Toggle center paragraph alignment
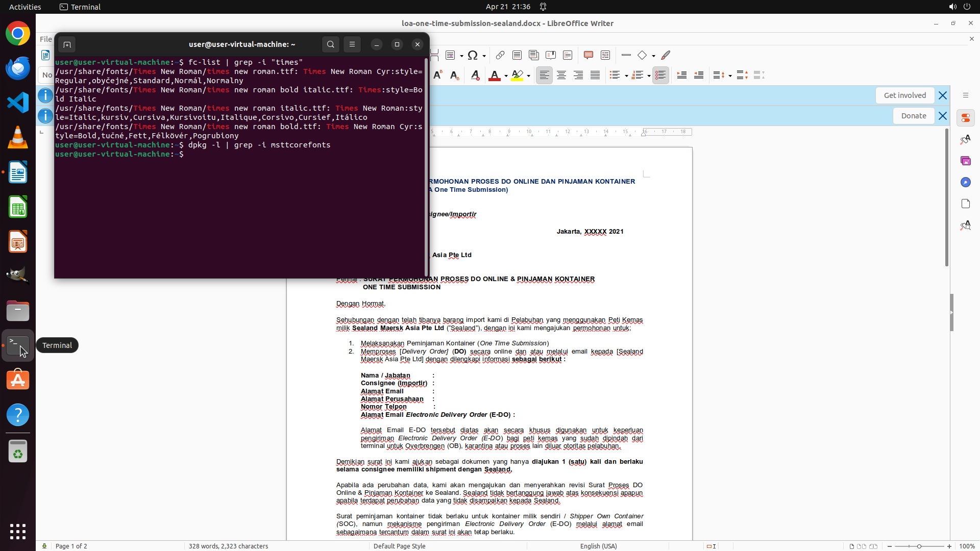The height and width of the screenshot is (551, 980). coord(561,76)
